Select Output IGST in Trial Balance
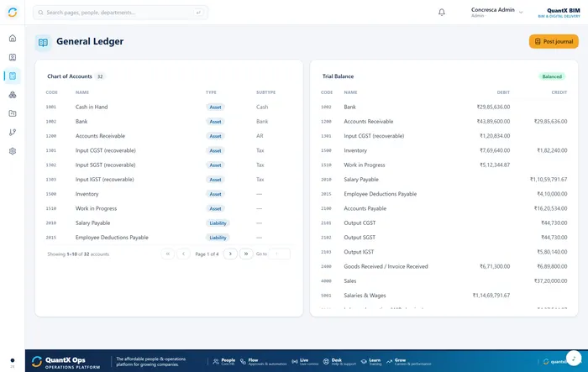Viewport: 588px width, 372px height. (444, 252)
